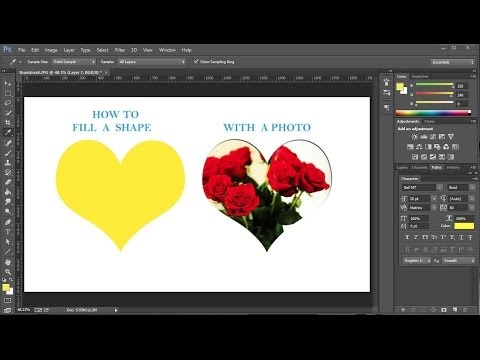Select the Spot Healing Brush tool

pyautogui.click(x=8, y=143)
